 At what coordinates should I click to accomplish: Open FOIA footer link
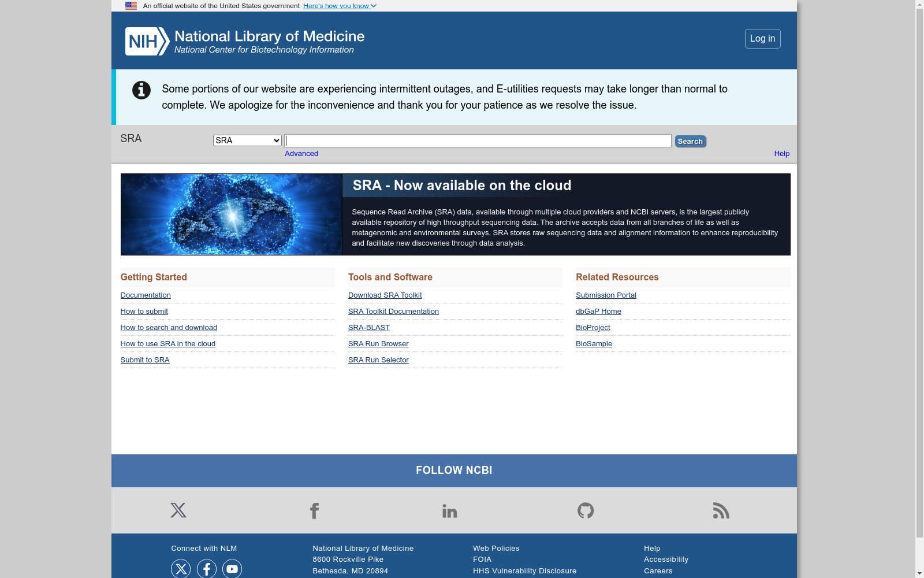(482, 560)
